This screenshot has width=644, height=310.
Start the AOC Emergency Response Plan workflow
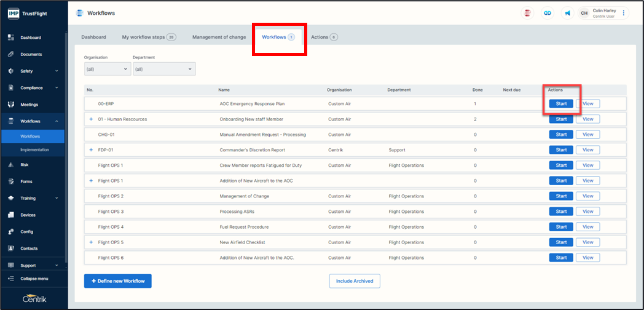tap(561, 104)
